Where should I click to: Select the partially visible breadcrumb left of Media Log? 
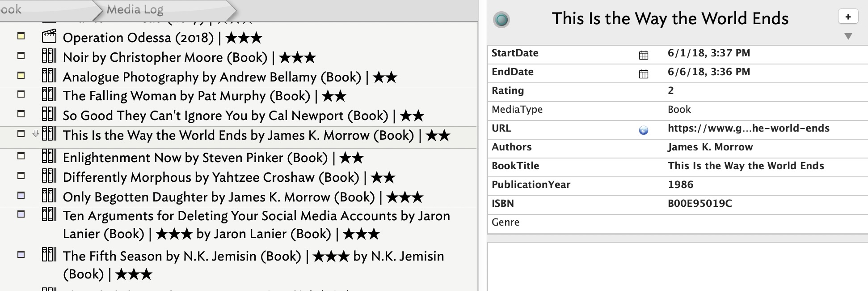click(x=11, y=9)
